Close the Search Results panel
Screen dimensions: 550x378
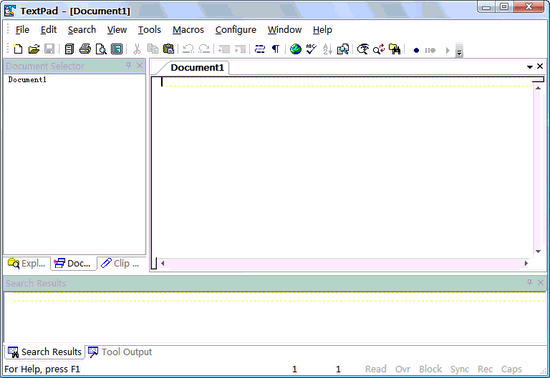coord(541,283)
